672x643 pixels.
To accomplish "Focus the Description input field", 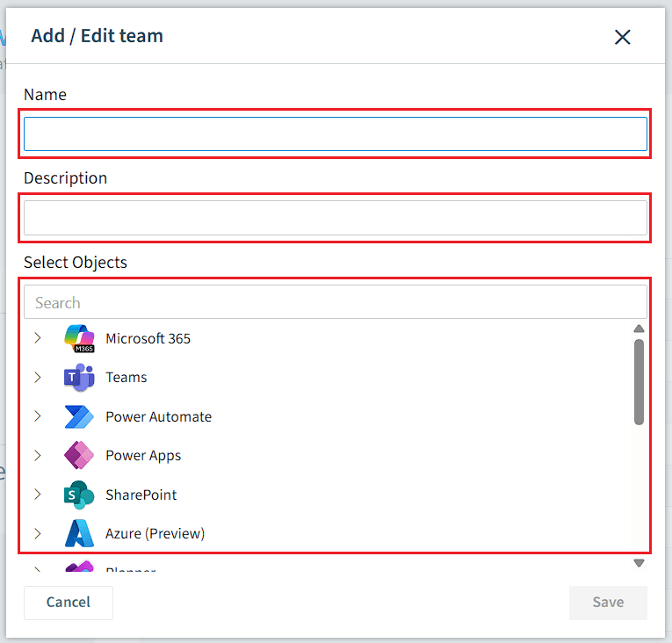I will coord(336,218).
